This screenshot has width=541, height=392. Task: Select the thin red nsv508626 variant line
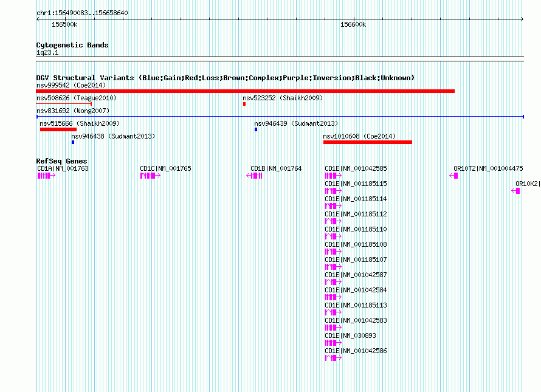coord(64,103)
